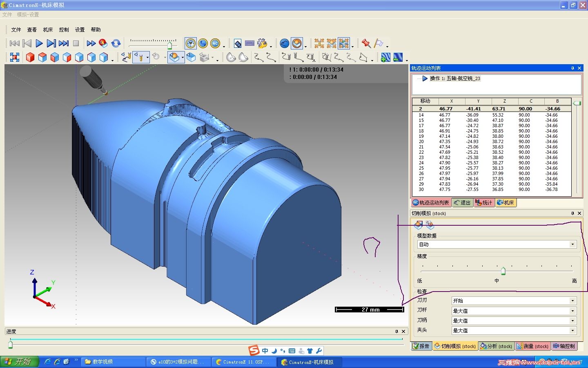Switch to the 报告 tab
This screenshot has height=368, width=588.
tap(421, 346)
